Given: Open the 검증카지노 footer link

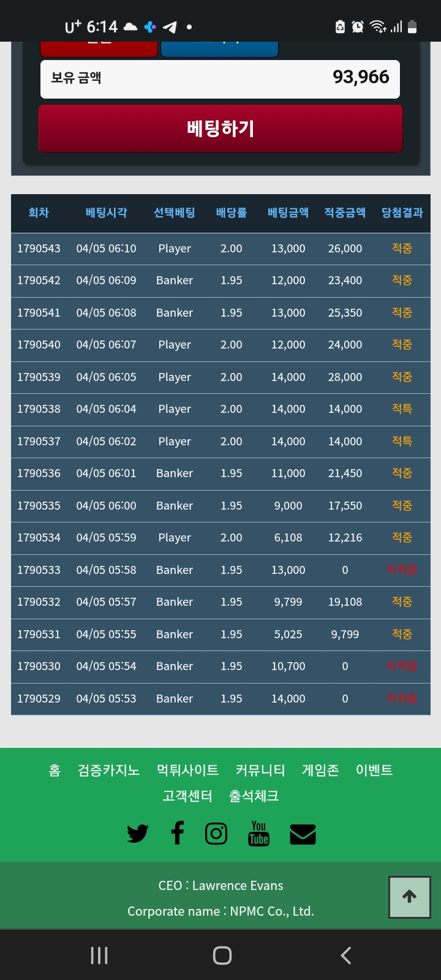Looking at the screenshot, I should pos(108,770).
